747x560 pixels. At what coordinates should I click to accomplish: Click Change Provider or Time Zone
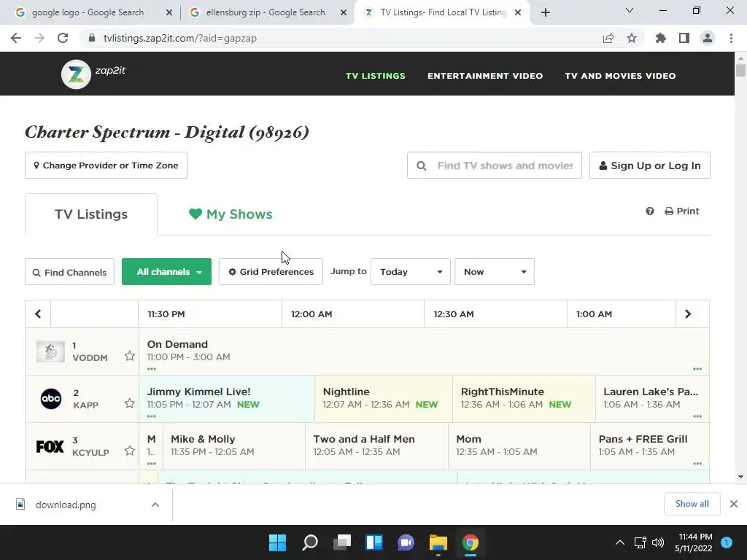[106, 166]
